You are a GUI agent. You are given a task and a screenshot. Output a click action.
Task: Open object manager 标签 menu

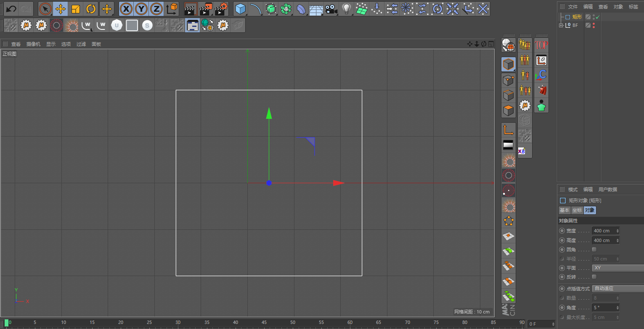[633, 7]
